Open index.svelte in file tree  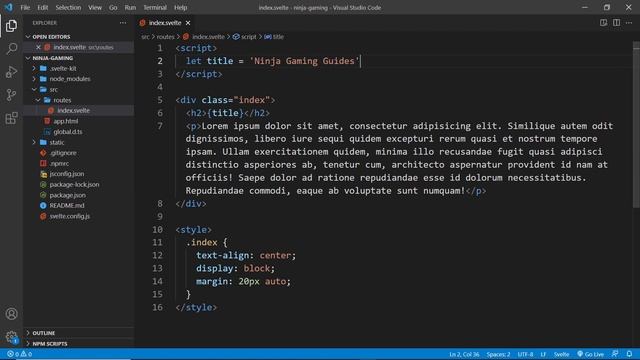(x=73, y=111)
